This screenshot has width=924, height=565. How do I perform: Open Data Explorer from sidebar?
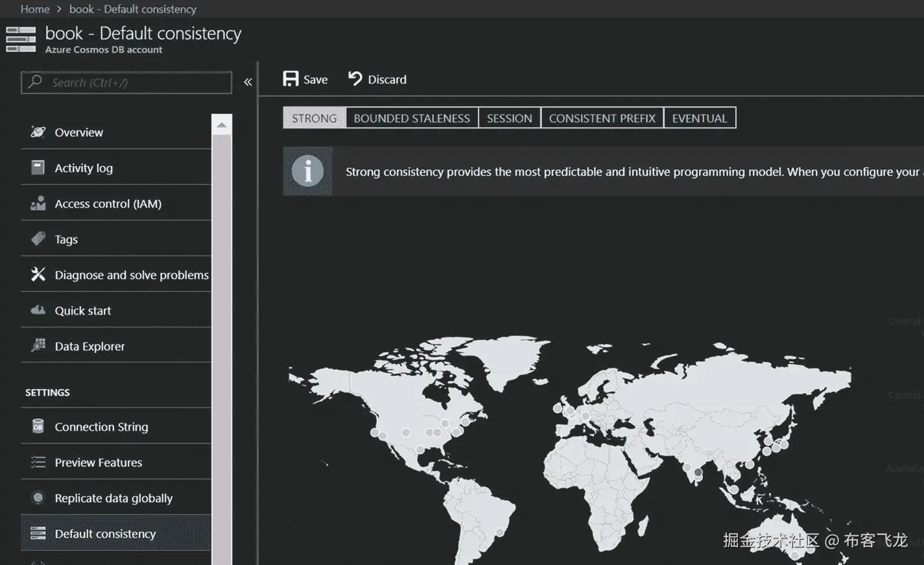click(x=116, y=346)
